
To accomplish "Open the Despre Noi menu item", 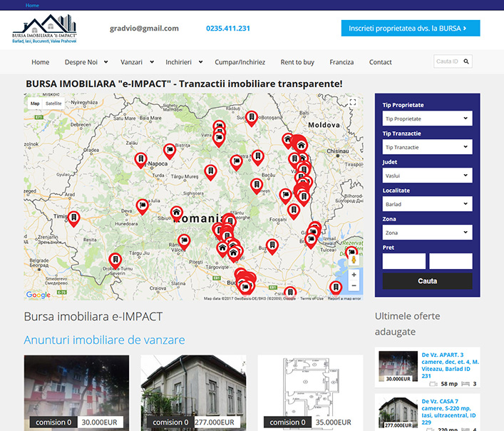I will (81, 62).
